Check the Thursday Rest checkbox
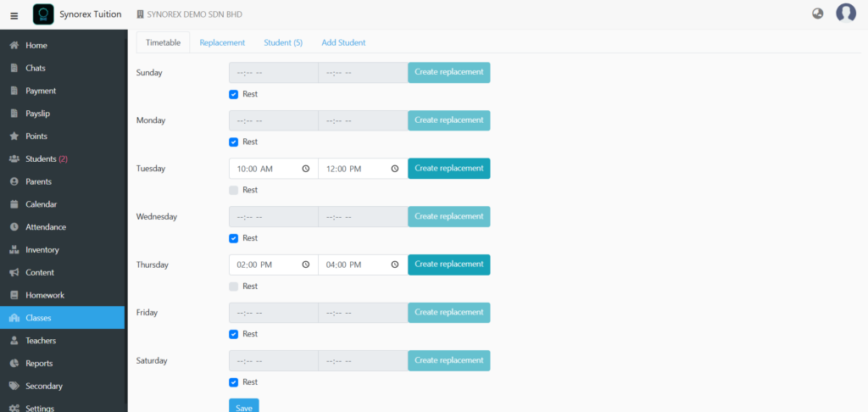Viewport: 868px width, 412px height. [234, 287]
